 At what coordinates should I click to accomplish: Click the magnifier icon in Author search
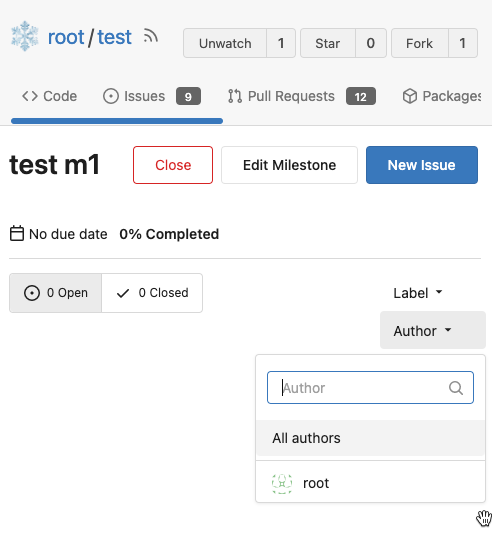(456, 388)
